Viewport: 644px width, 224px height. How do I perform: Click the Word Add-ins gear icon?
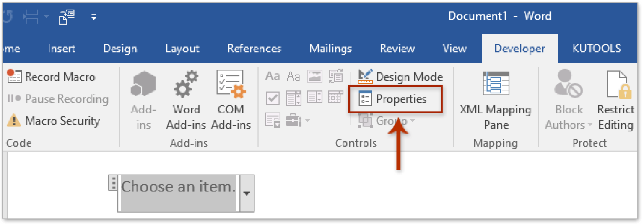(186, 84)
